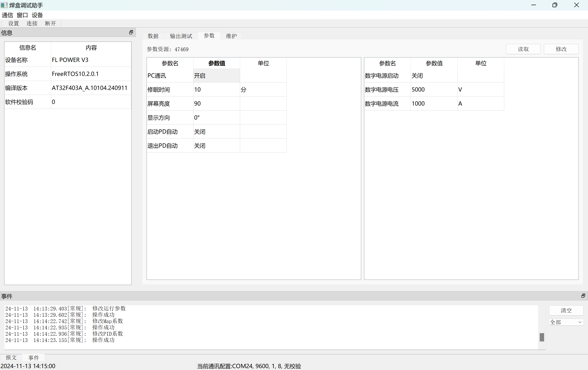Select the 数字电源电流 parameter name cell
This screenshot has width=588, height=370.
388,103
